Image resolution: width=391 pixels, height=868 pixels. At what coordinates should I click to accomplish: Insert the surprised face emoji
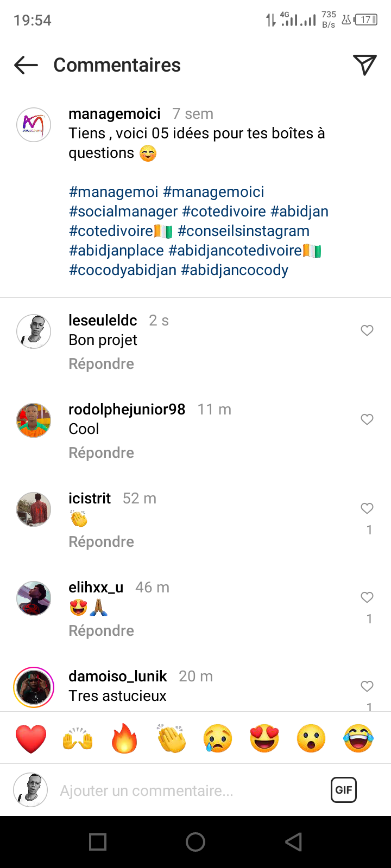[311, 738]
